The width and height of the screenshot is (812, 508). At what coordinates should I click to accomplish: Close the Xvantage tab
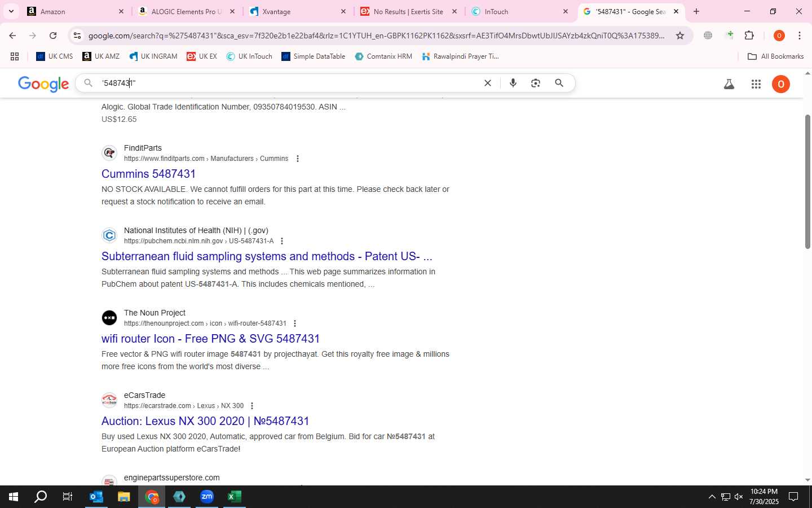[x=343, y=11]
